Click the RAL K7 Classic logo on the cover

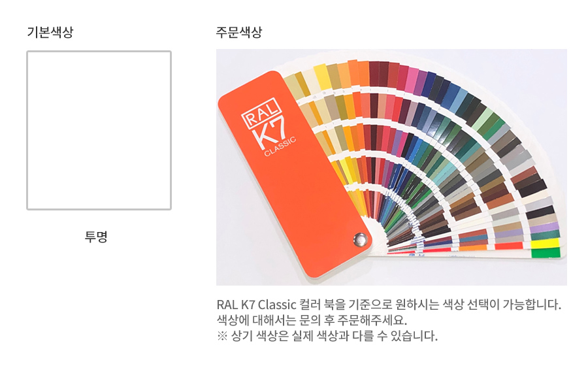(x=268, y=127)
